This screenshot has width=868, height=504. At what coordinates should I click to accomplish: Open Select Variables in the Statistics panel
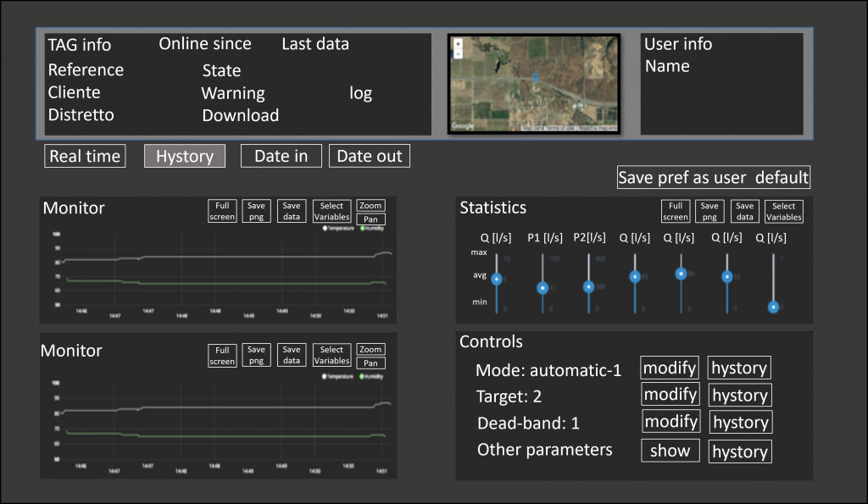tap(783, 211)
